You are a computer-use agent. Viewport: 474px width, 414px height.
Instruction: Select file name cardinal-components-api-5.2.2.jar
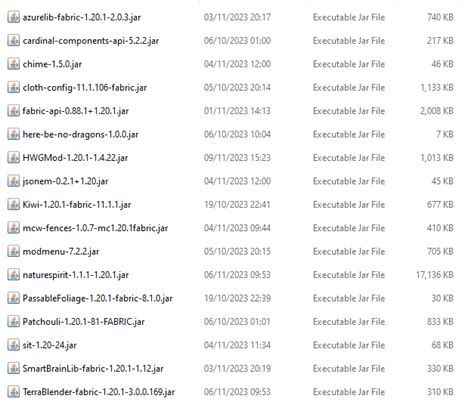[x=91, y=41]
